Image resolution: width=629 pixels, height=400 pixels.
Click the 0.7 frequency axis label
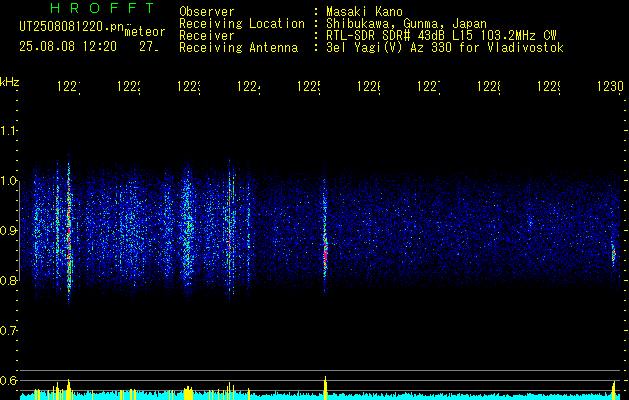pyautogui.click(x=8, y=331)
